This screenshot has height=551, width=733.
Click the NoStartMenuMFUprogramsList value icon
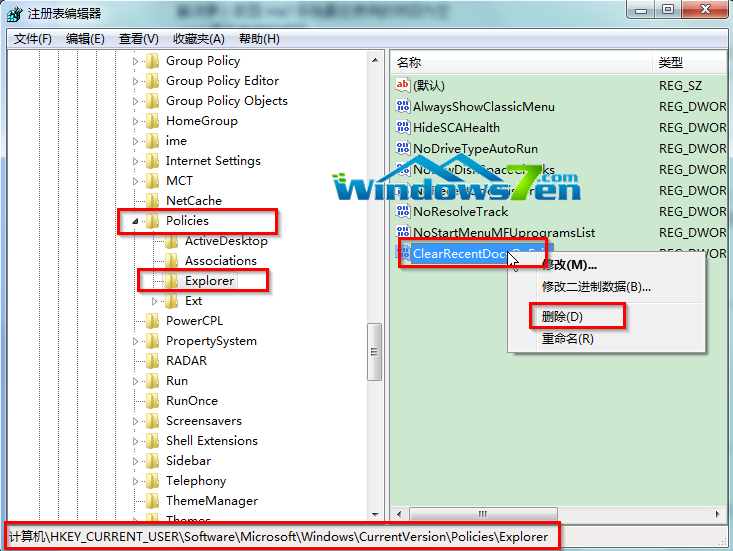tap(402, 232)
